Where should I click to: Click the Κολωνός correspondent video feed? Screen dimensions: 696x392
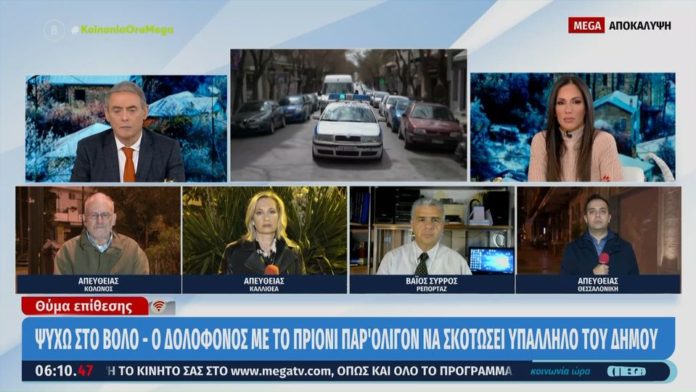(99, 231)
